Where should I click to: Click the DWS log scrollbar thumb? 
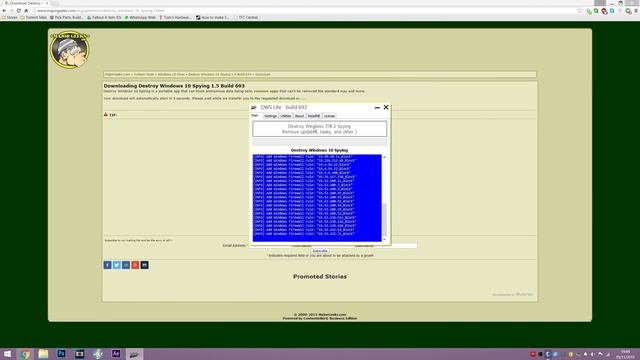384,220
